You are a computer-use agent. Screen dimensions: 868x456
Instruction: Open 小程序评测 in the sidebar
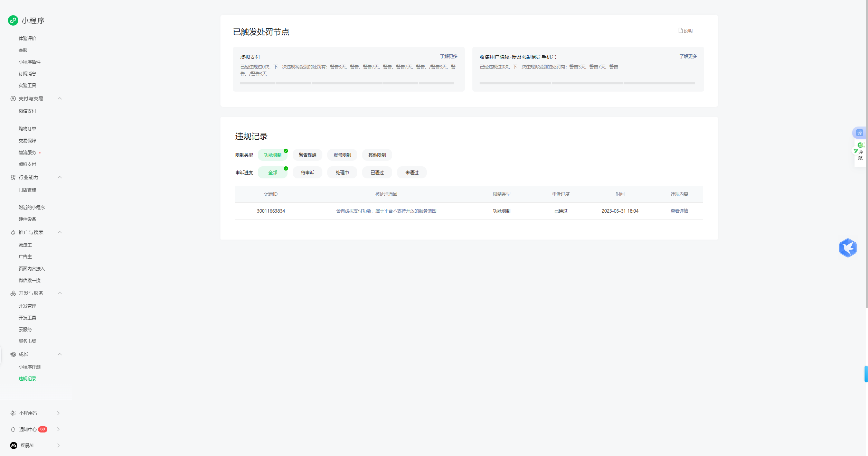(29, 367)
